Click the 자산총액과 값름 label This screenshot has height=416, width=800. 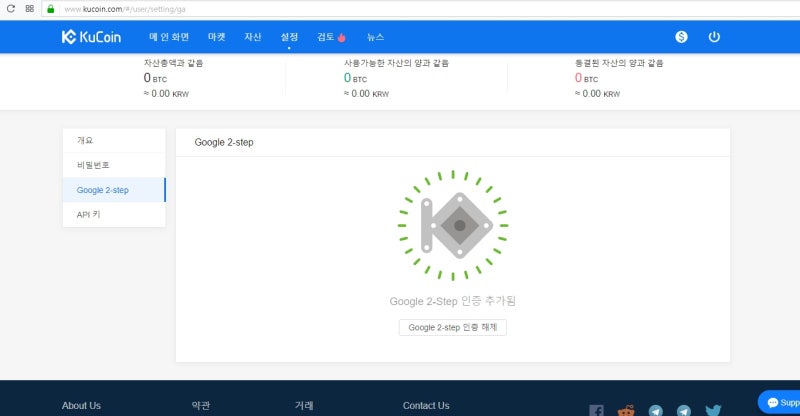(x=173, y=63)
